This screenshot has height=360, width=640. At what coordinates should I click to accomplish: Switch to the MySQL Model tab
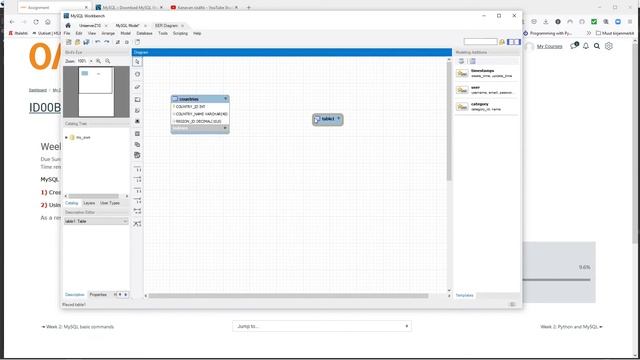127,26
